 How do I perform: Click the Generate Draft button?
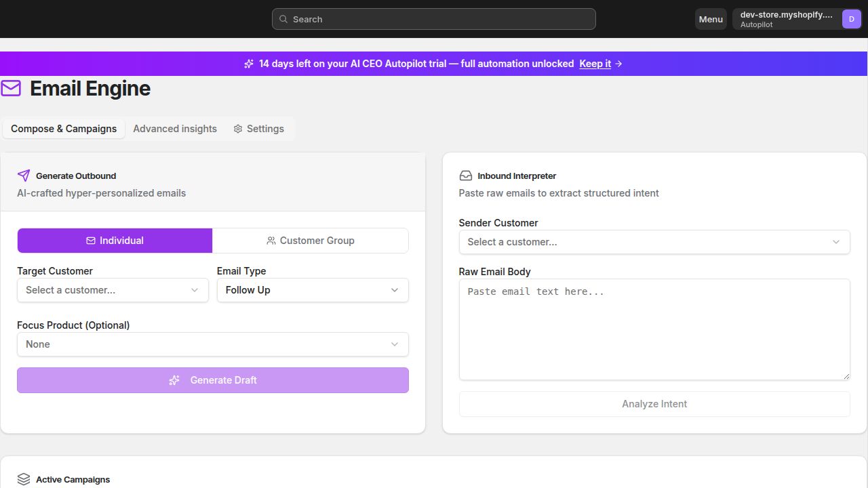(x=213, y=380)
